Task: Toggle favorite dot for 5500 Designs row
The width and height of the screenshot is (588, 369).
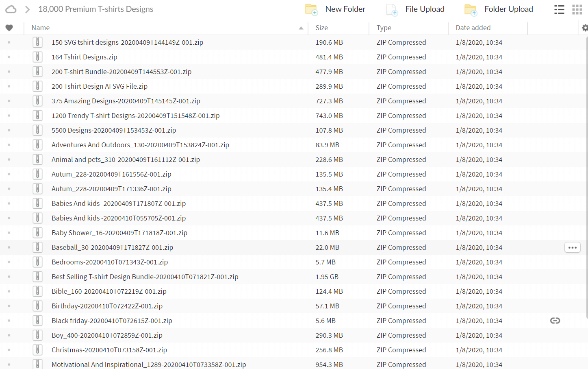Action: 9,130
